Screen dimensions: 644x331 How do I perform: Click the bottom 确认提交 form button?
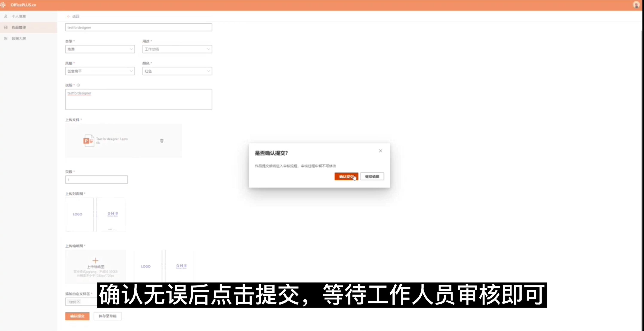coord(77,316)
